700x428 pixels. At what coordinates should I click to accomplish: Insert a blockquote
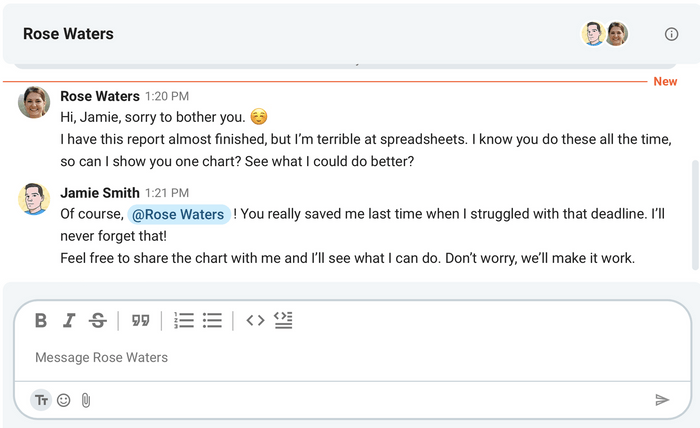[x=140, y=320]
